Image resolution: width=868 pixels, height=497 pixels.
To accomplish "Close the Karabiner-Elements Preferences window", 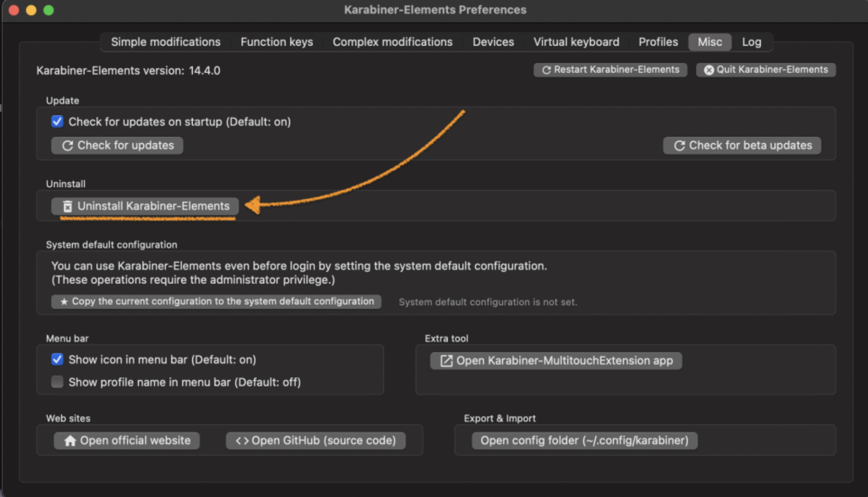I will (14, 10).
